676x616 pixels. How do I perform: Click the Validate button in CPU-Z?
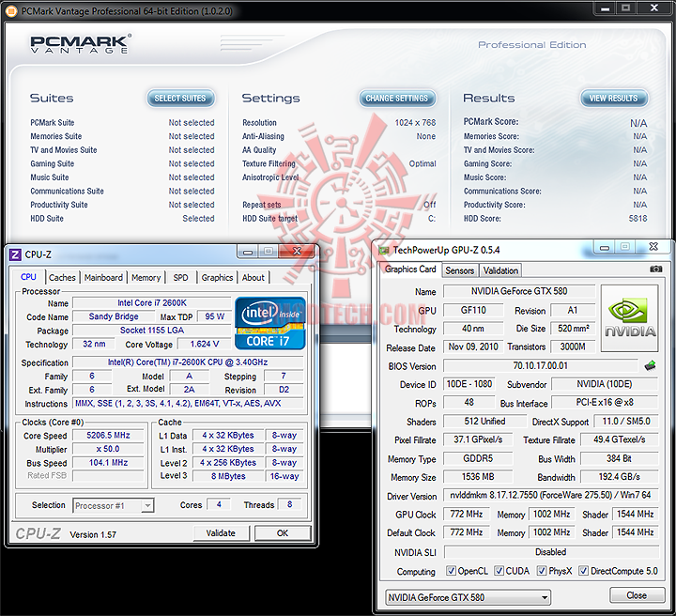coord(221,533)
